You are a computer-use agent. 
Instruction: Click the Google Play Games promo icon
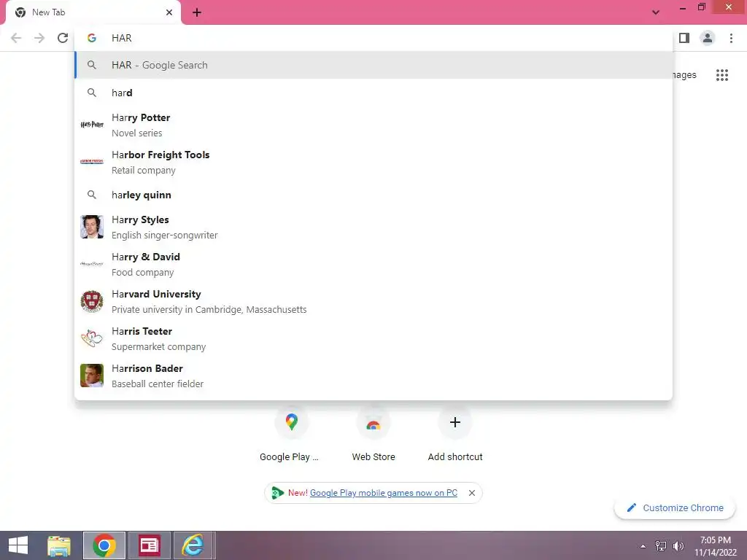pos(277,493)
